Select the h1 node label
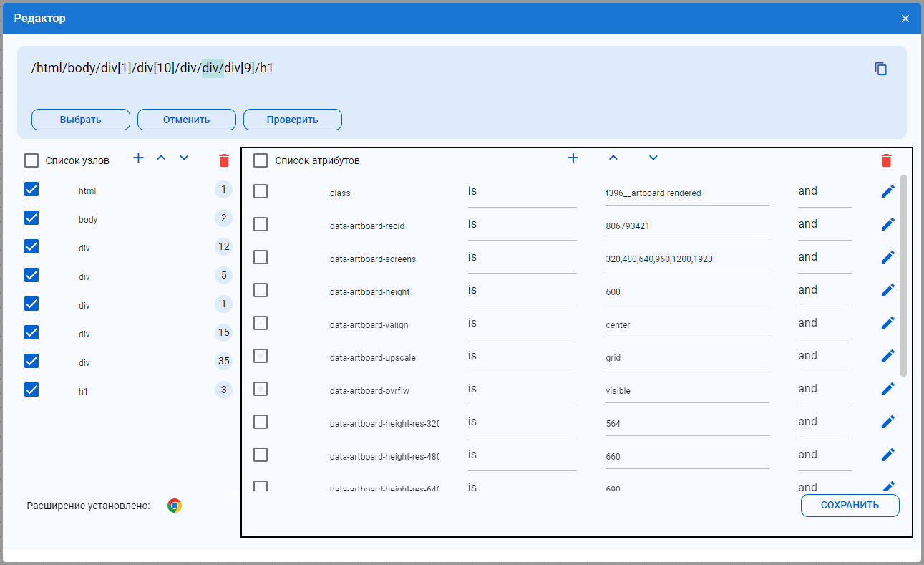This screenshot has height=565, width=924. (x=83, y=392)
